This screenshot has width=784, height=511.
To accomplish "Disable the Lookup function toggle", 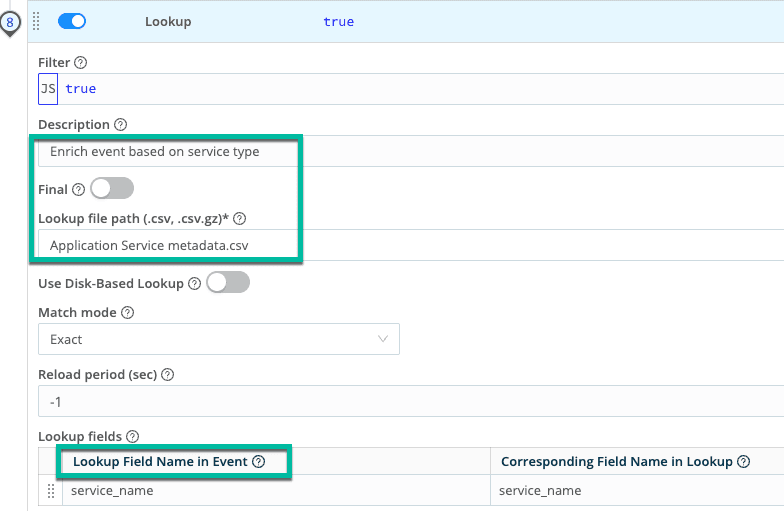I will click(73, 21).
